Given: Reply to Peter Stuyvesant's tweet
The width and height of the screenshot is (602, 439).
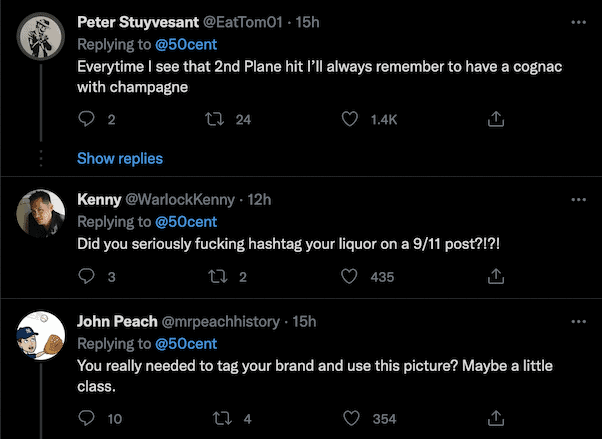Looking at the screenshot, I should tap(86, 119).
